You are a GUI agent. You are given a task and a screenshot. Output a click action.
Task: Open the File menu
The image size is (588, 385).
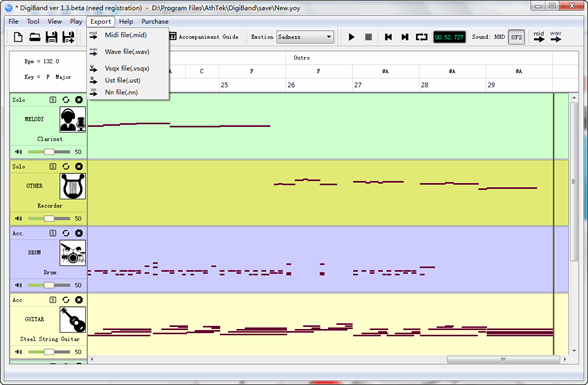click(x=14, y=21)
